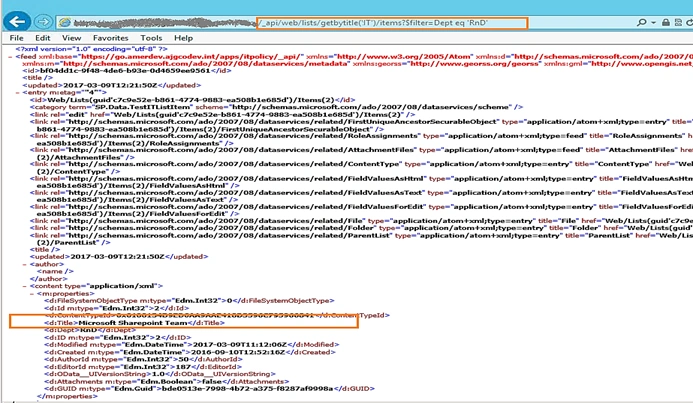View the security lock icon report
Viewport: 693px width, 403px height.
(666, 22)
